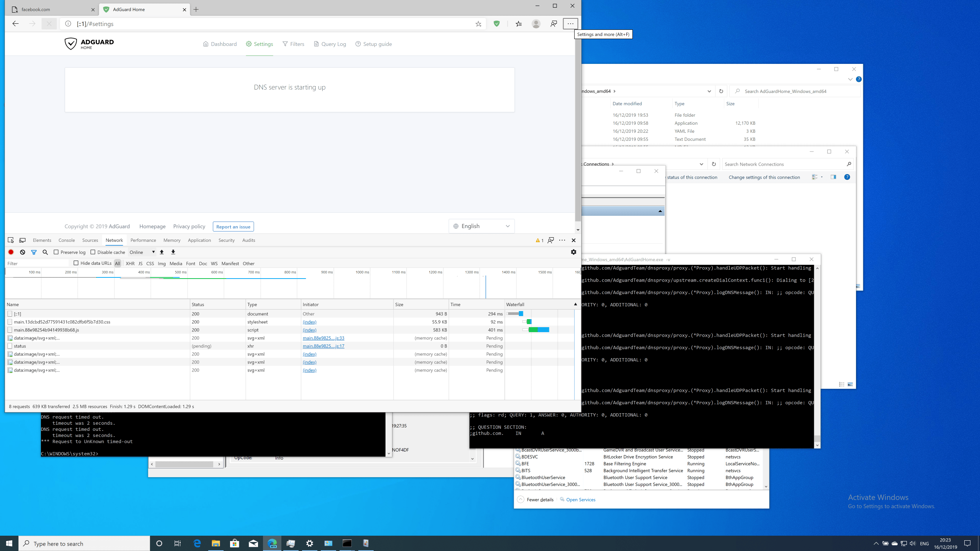Open Settings and more menu
Image resolution: width=980 pixels, height=551 pixels.
click(x=570, y=24)
